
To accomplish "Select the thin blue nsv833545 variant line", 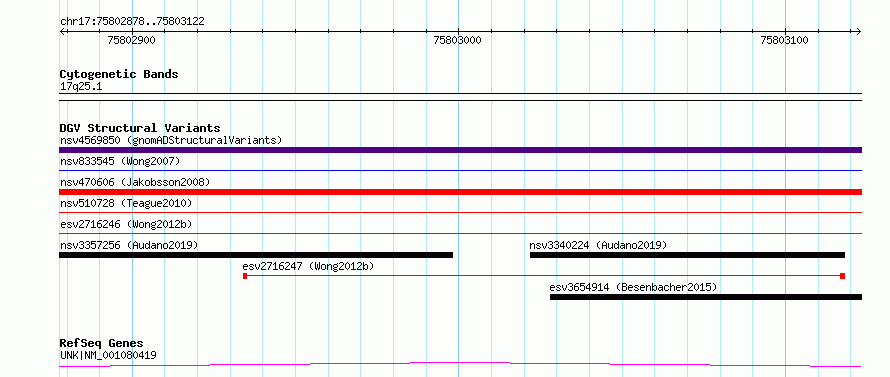I will pos(460,170).
